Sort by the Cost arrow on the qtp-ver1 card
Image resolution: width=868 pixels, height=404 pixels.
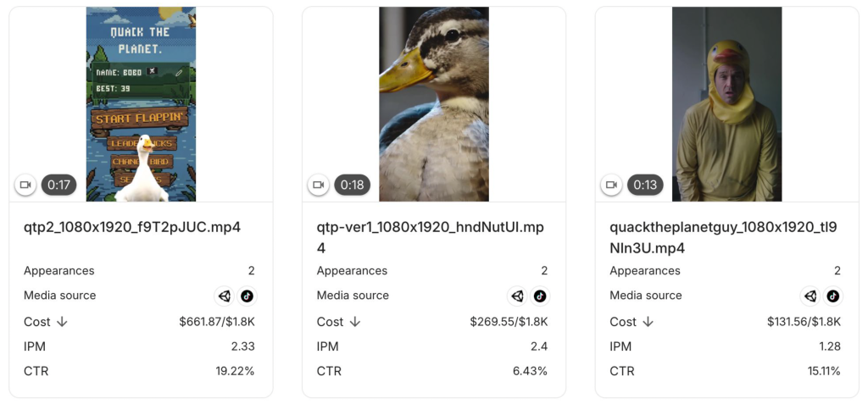tap(355, 322)
